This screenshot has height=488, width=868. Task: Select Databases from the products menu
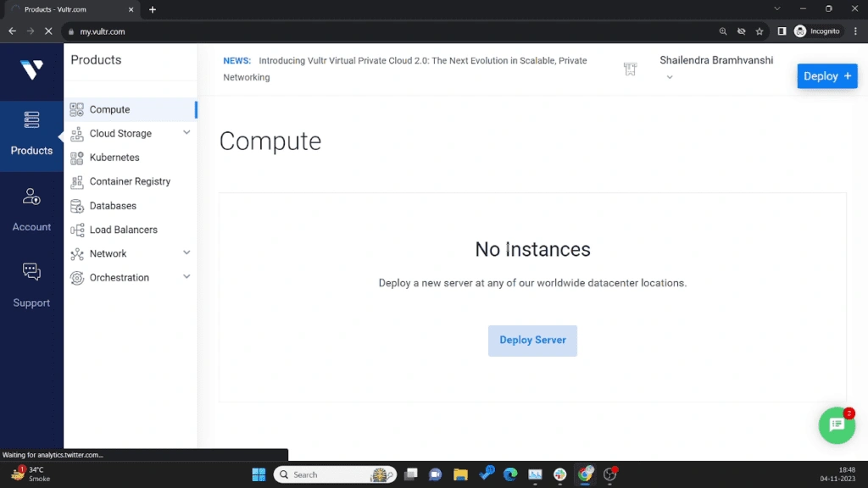click(113, 205)
